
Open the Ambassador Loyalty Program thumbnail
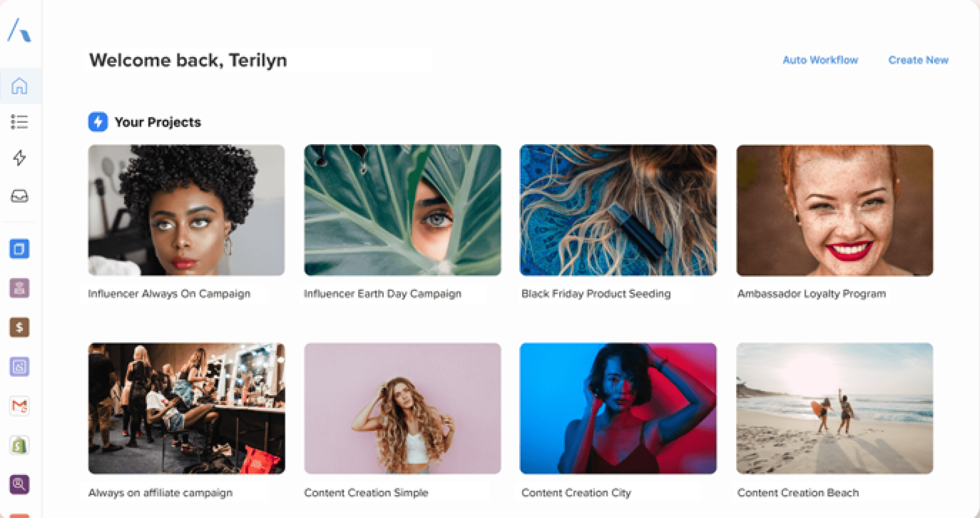pos(835,210)
